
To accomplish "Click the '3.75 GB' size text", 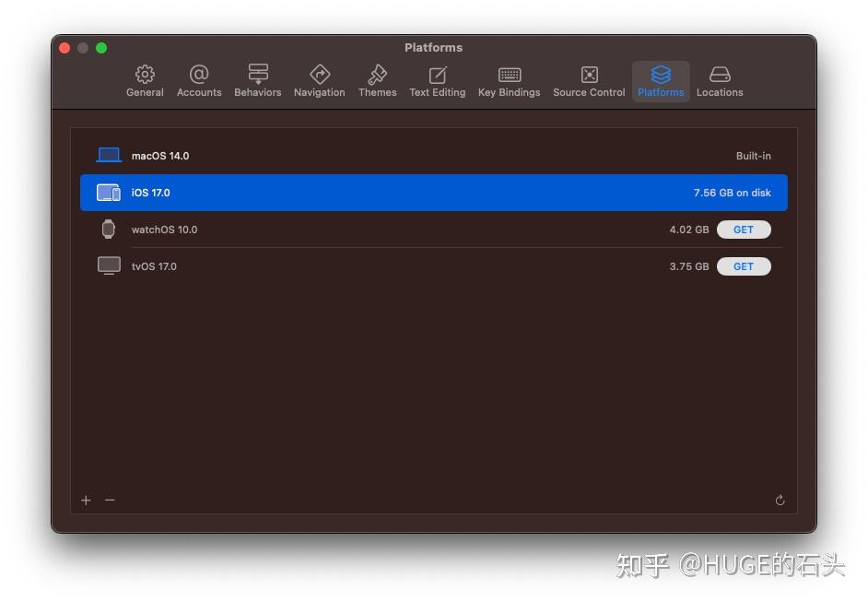I will pos(688,266).
